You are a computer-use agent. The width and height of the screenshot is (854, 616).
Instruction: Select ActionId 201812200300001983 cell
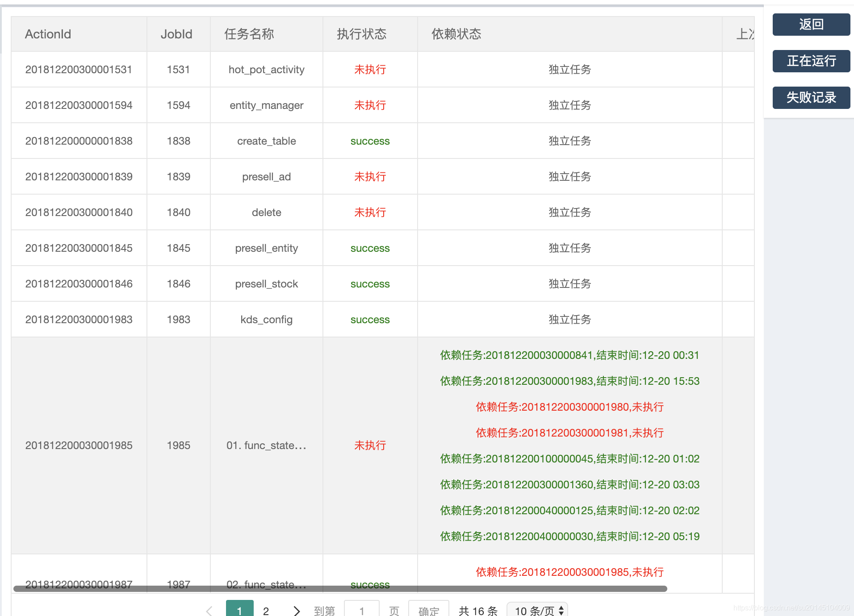coord(79,320)
